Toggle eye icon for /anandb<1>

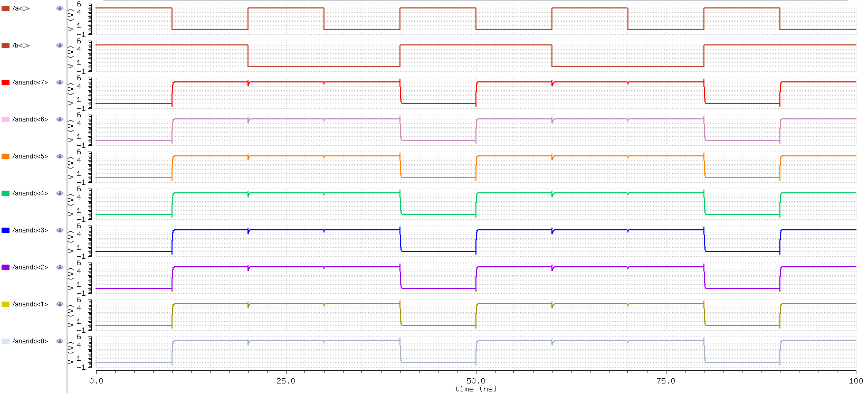(60, 304)
